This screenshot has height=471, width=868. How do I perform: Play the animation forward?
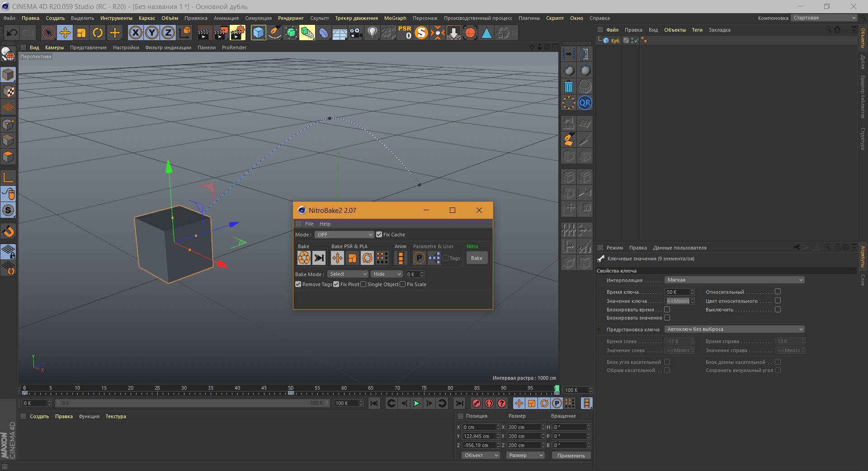[416, 403]
